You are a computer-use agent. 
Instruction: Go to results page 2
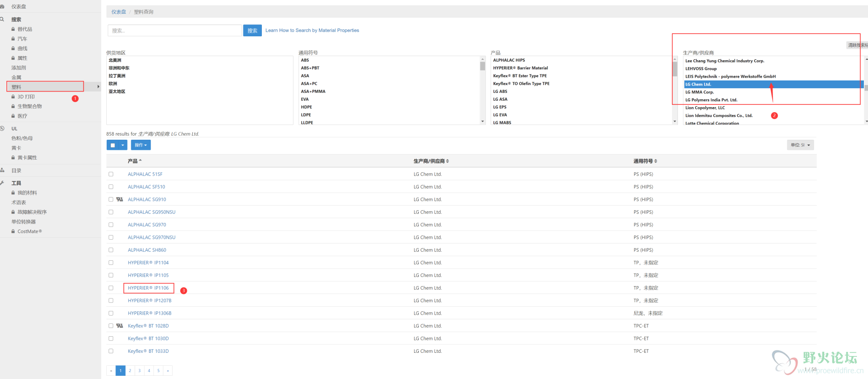[x=130, y=371]
